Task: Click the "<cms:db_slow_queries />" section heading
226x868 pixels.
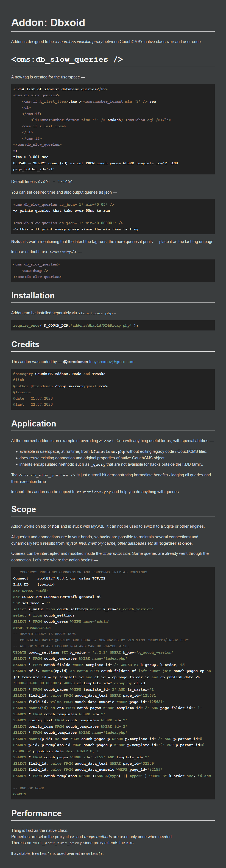Action: [67, 59]
